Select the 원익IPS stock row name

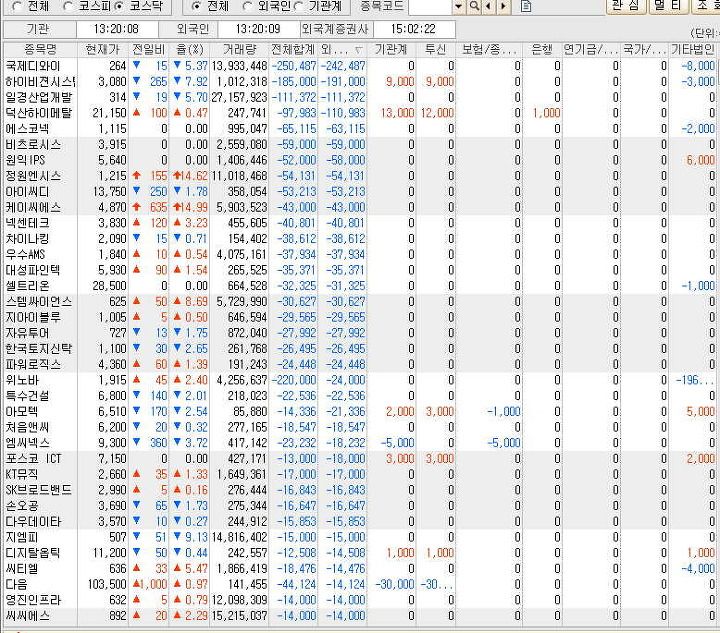tap(25, 160)
